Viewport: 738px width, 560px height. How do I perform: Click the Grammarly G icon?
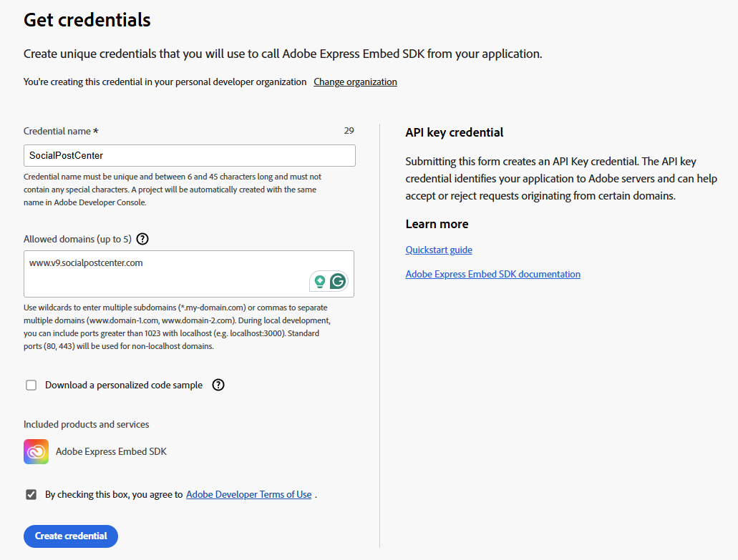click(x=338, y=281)
